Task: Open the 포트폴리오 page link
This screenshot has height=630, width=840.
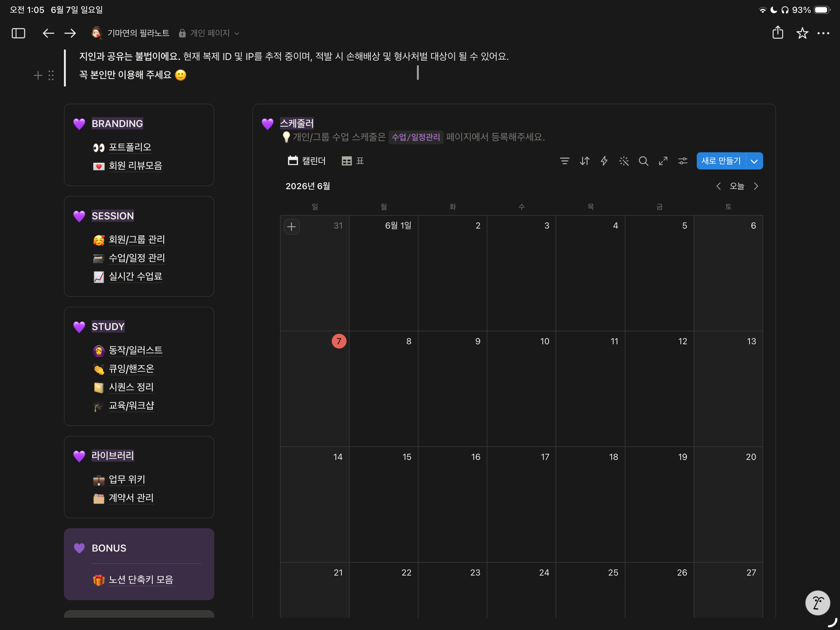Action: [130, 147]
